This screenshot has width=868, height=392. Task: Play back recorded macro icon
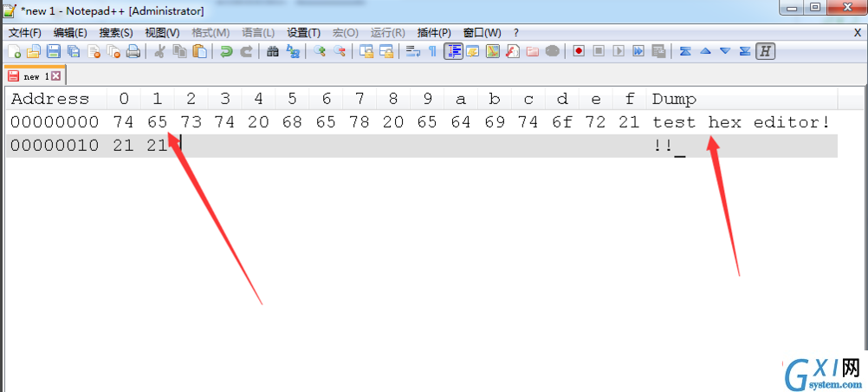(619, 51)
